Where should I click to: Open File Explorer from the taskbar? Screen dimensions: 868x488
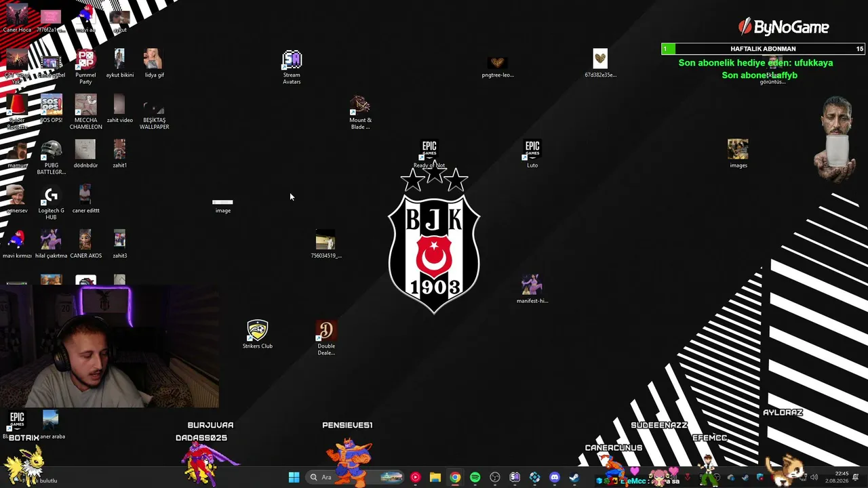pos(435,477)
